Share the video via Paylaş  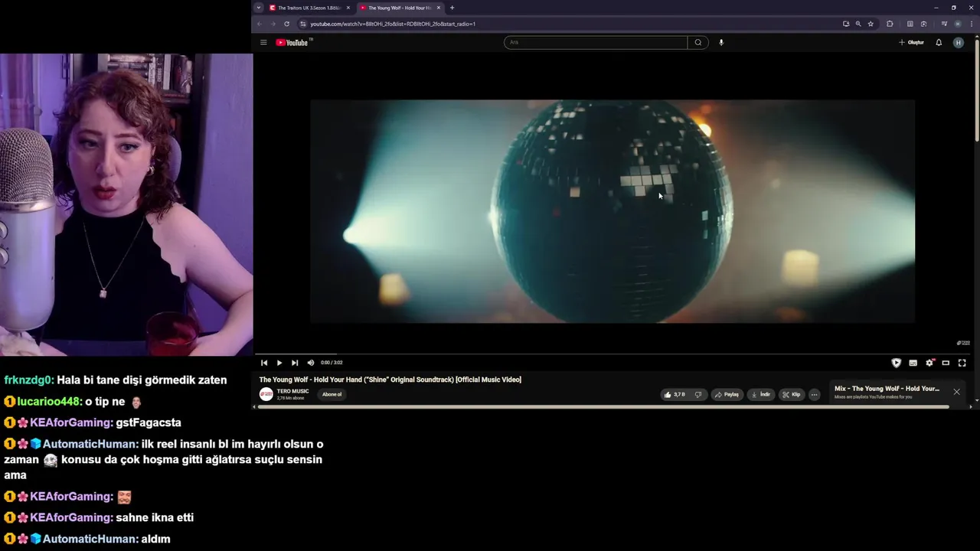click(x=727, y=395)
